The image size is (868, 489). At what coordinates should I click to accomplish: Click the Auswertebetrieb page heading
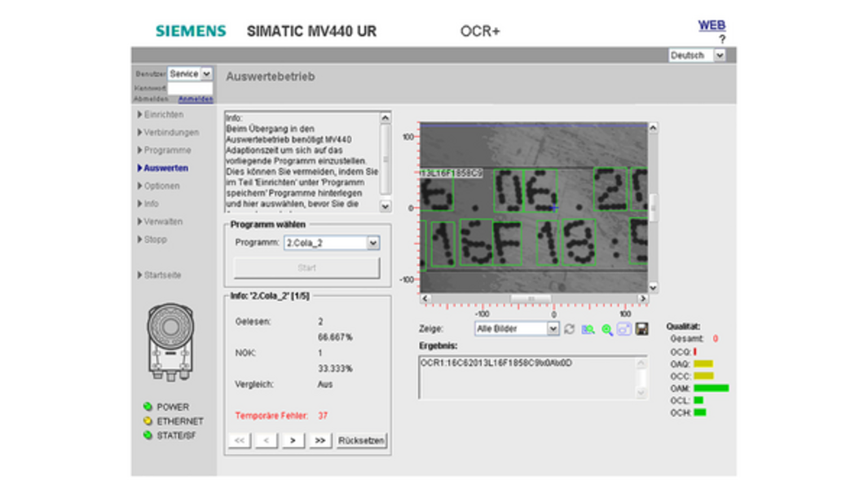click(270, 77)
